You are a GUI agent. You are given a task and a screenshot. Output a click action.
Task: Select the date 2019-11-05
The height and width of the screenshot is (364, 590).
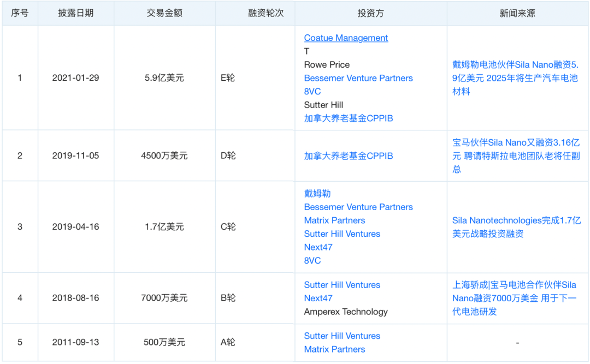(75, 156)
